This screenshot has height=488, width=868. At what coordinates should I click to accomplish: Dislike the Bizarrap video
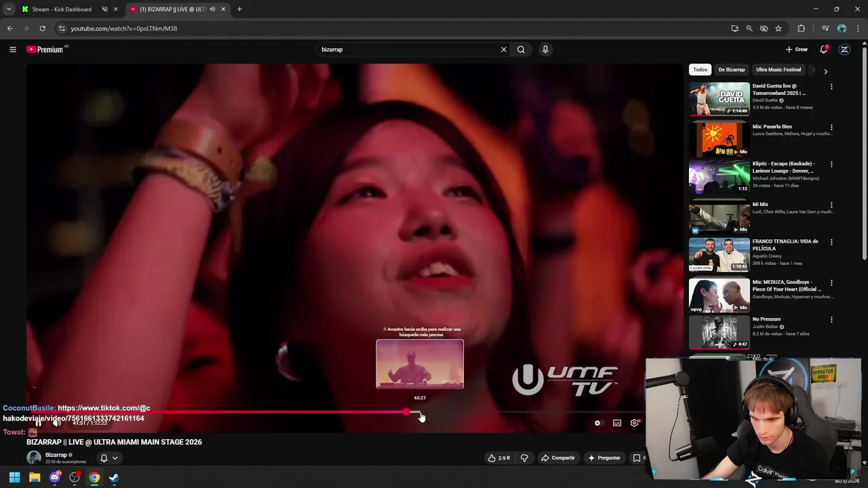pyautogui.click(x=524, y=458)
